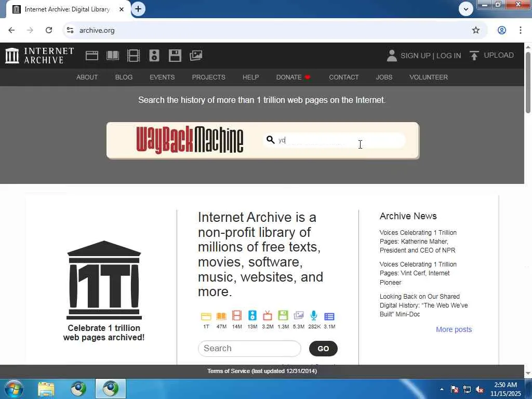The image size is (532, 399).
Task: Open the EVENTS menu item
Action: click(x=162, y=77)
